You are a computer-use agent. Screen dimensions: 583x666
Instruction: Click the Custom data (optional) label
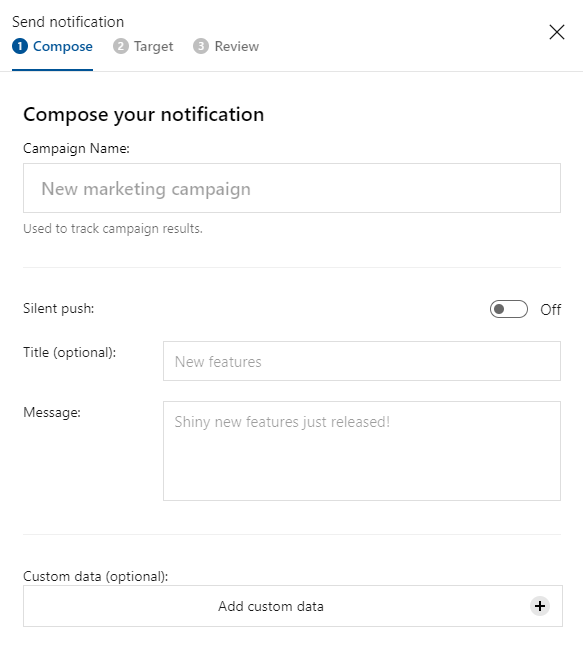[x=96, y=576]
